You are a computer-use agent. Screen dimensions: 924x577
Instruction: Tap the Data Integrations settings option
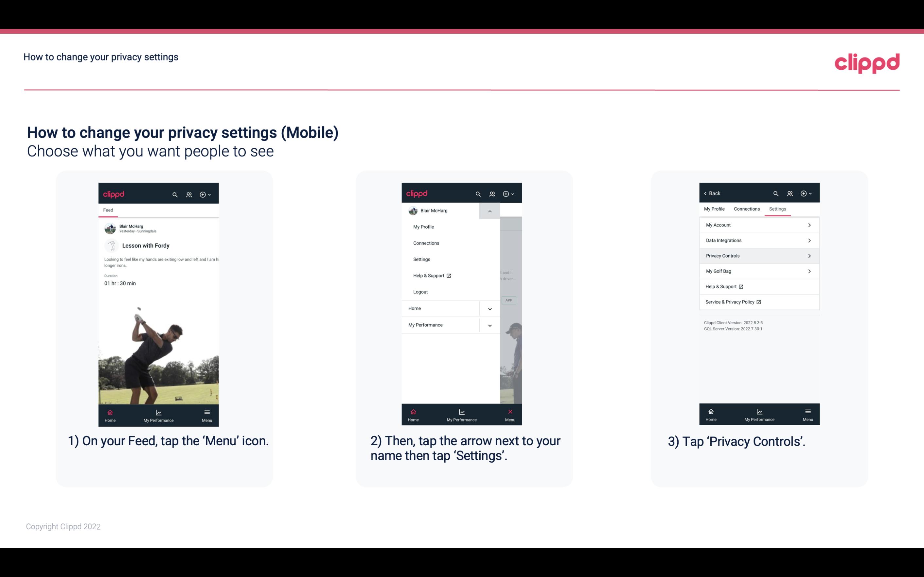point(758,240)
